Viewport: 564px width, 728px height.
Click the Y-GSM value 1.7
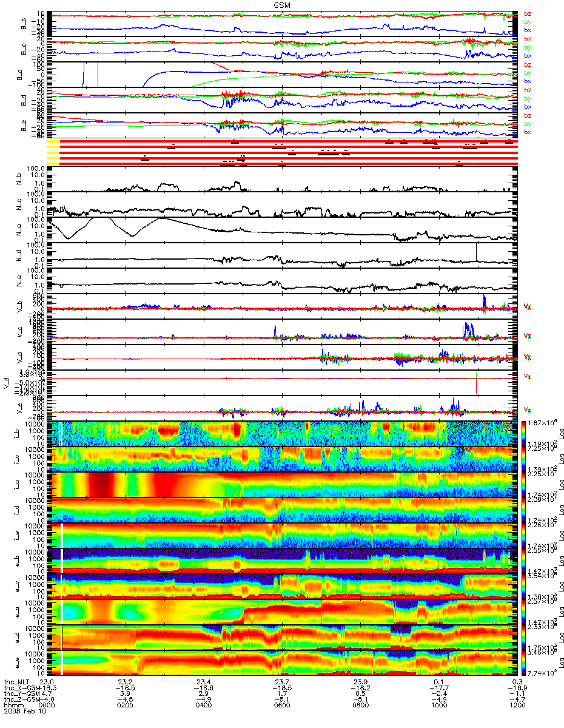pyautogui.click(x=281, y=695)
